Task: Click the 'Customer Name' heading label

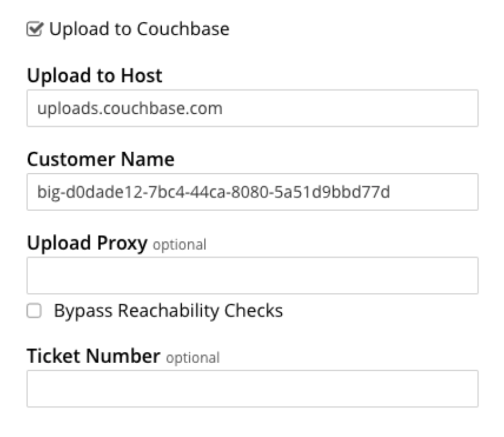Action: click(101, 160)
